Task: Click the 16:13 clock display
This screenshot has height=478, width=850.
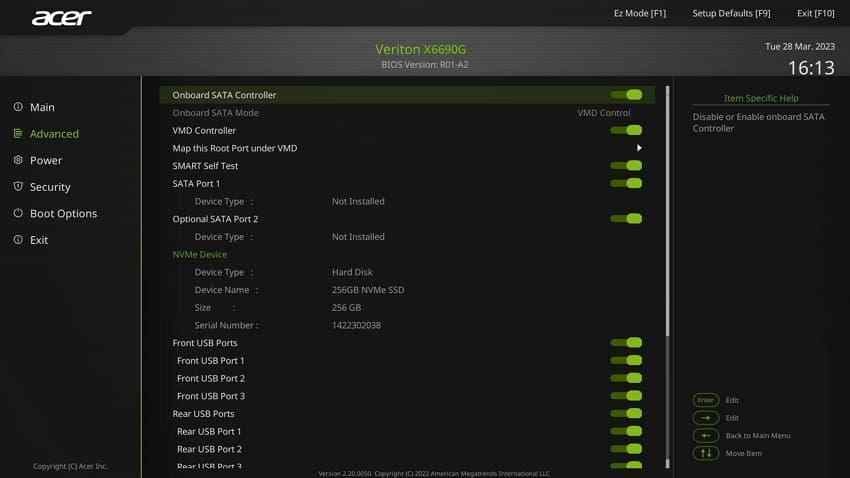Action: click(811, 68)
